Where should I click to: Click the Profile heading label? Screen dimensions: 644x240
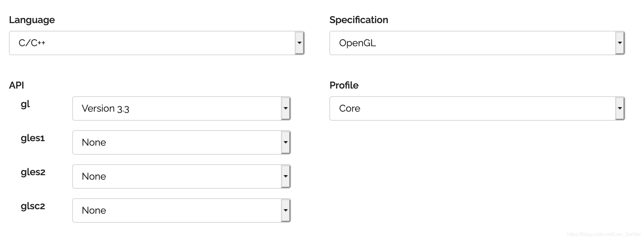(344, 85)
